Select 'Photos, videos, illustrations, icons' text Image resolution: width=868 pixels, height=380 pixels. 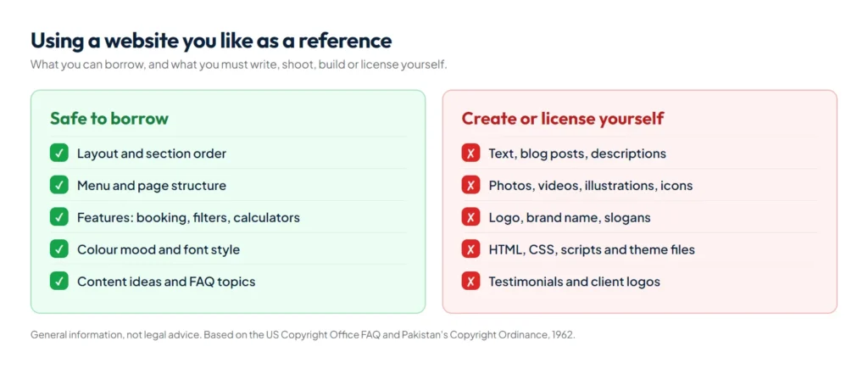(591, 186)
